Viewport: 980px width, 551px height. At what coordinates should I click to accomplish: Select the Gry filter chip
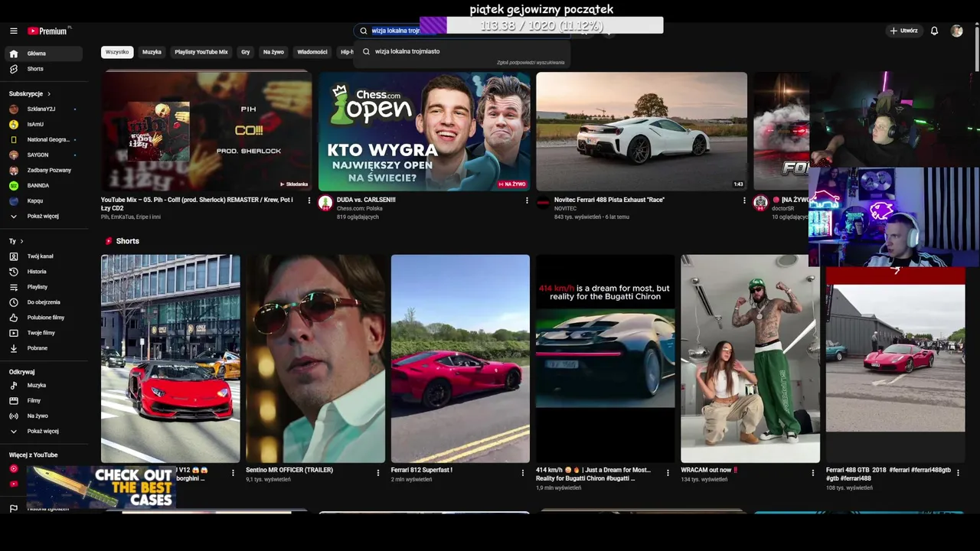(246, 52)
